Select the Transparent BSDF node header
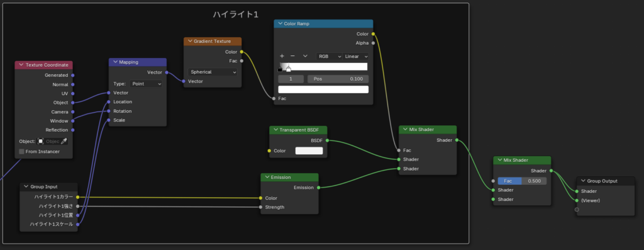The image size is (644, 250). [298, 130]
